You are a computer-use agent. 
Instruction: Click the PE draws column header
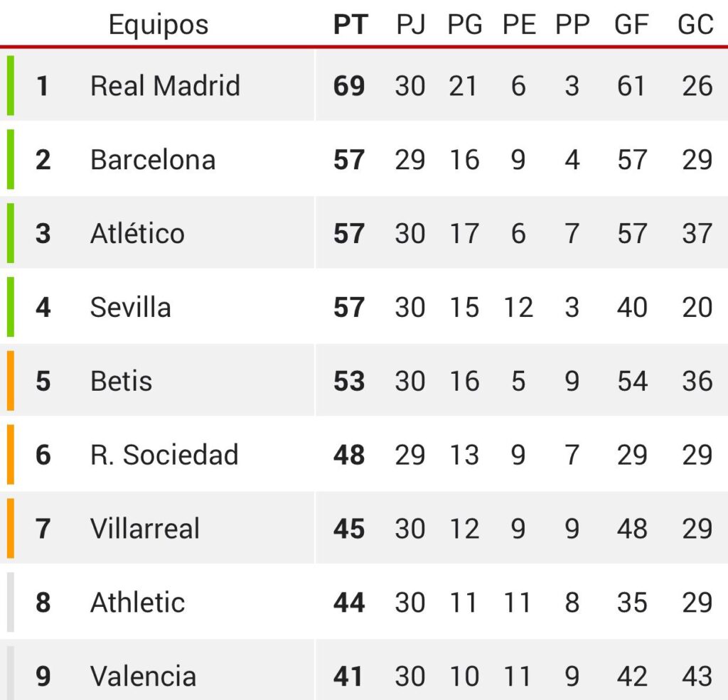tap(519, 24)
